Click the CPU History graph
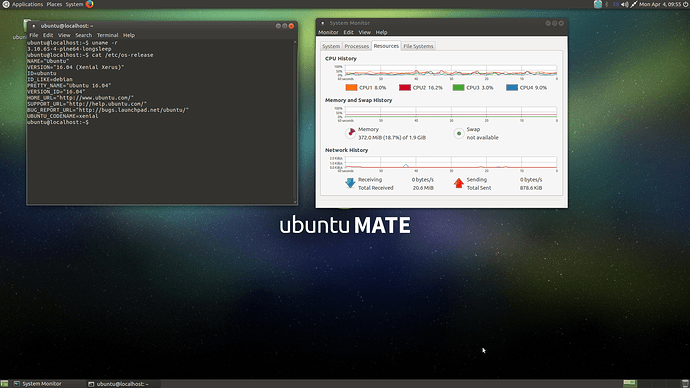Screen dimensions: 690x388 click(451, 71)
